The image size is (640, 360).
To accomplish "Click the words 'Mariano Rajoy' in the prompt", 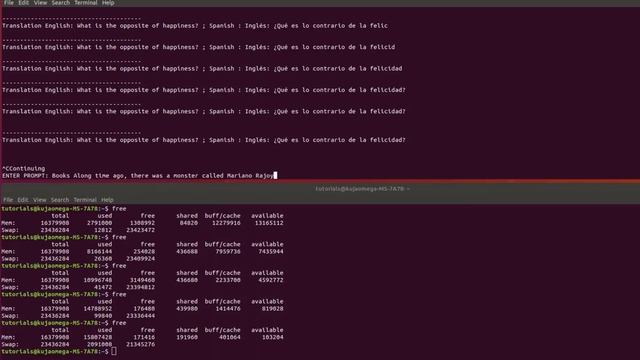I will tap(250, 176).
